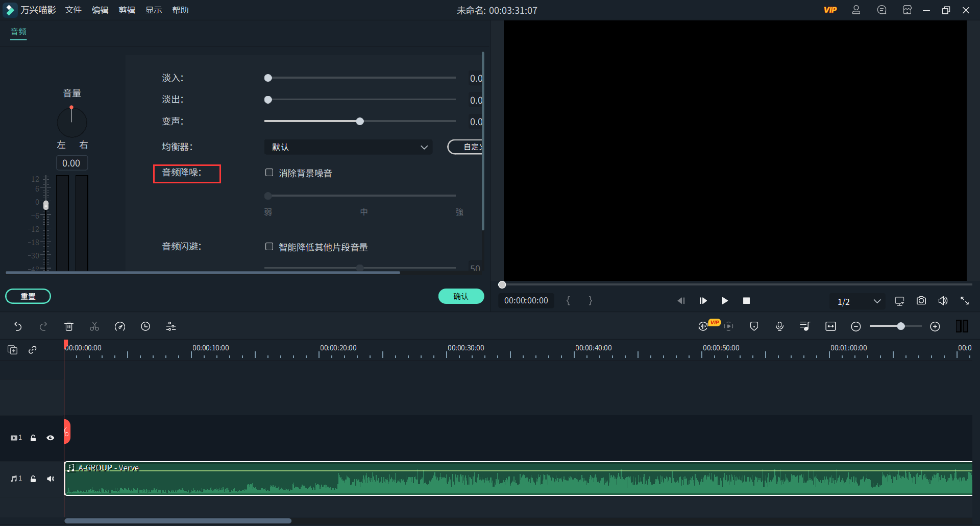
Task: Click the duration clock icon
Action: pos(145,326)
